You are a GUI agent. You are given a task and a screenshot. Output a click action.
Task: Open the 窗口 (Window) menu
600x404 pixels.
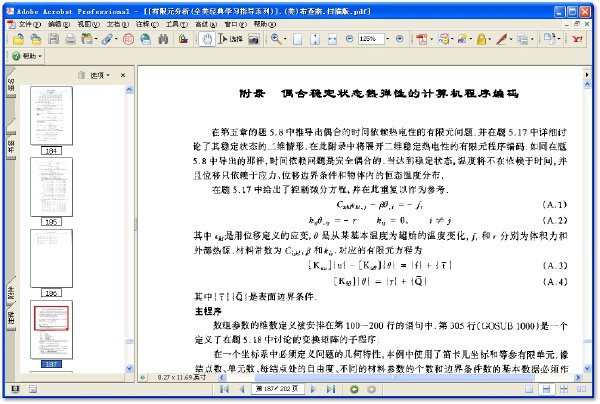235,24
